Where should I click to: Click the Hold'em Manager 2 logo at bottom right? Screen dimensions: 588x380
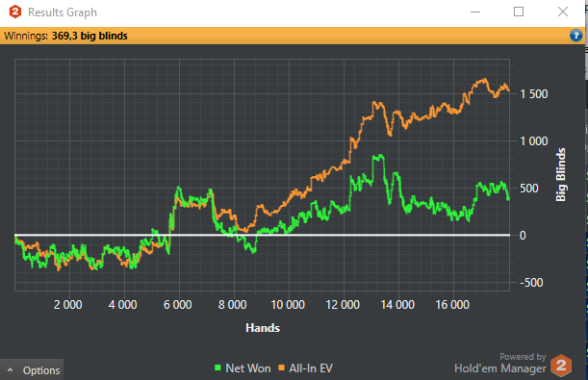tap(561, 366)
